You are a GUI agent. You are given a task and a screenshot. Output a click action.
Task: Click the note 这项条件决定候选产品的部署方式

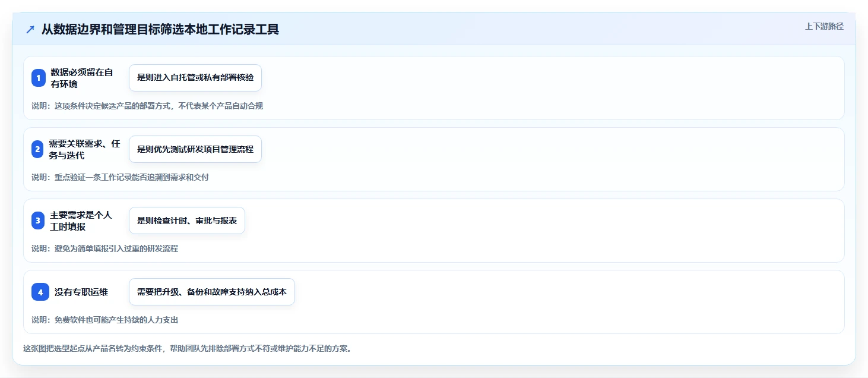(x=147, y=106)
